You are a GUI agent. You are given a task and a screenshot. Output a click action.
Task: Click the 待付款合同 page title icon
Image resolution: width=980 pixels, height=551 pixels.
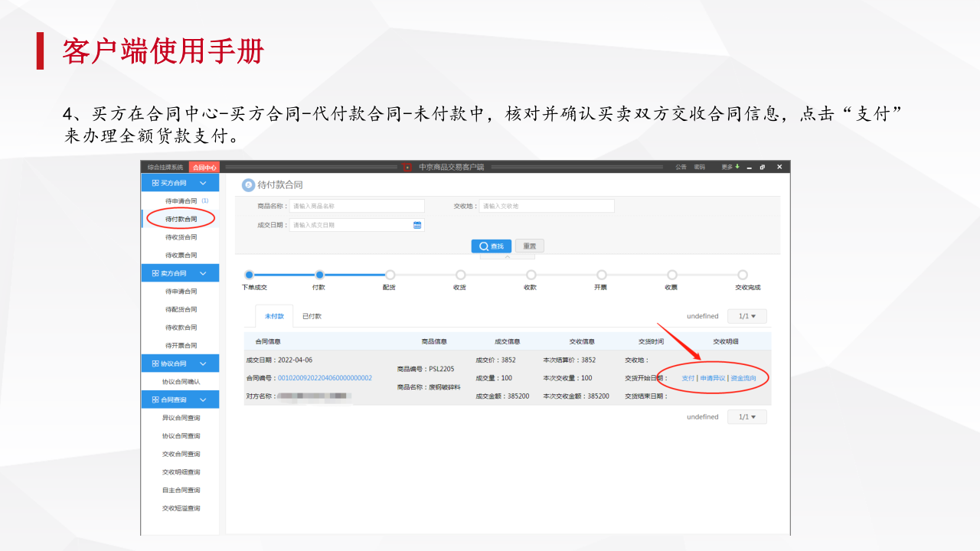tap(248, 185)
